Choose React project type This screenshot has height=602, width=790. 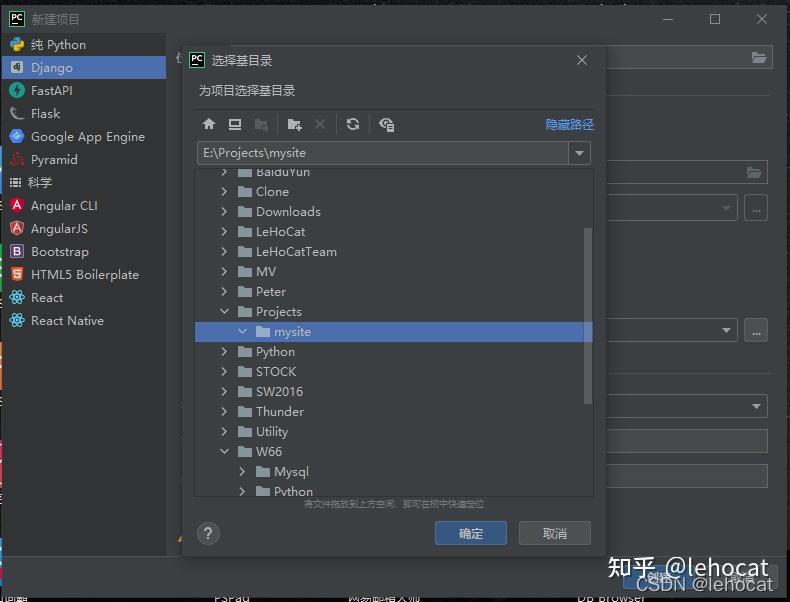click(84, 298)
